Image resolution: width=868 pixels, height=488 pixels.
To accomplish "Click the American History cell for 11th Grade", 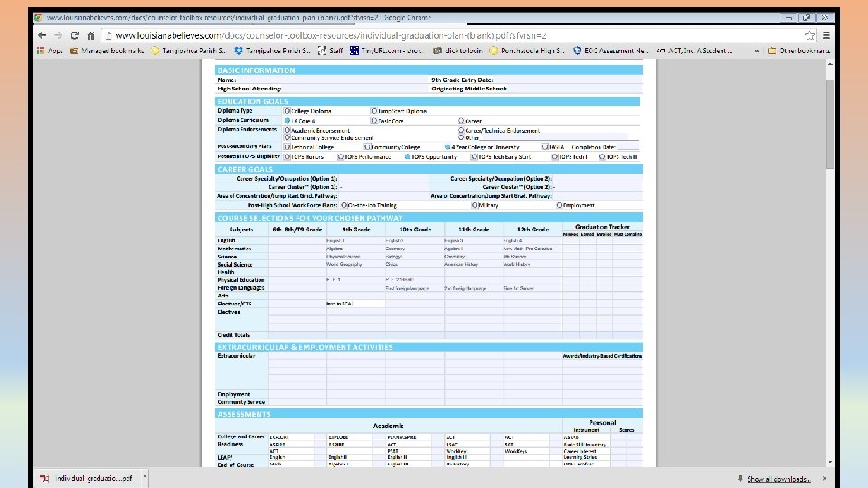I will 473,264.
